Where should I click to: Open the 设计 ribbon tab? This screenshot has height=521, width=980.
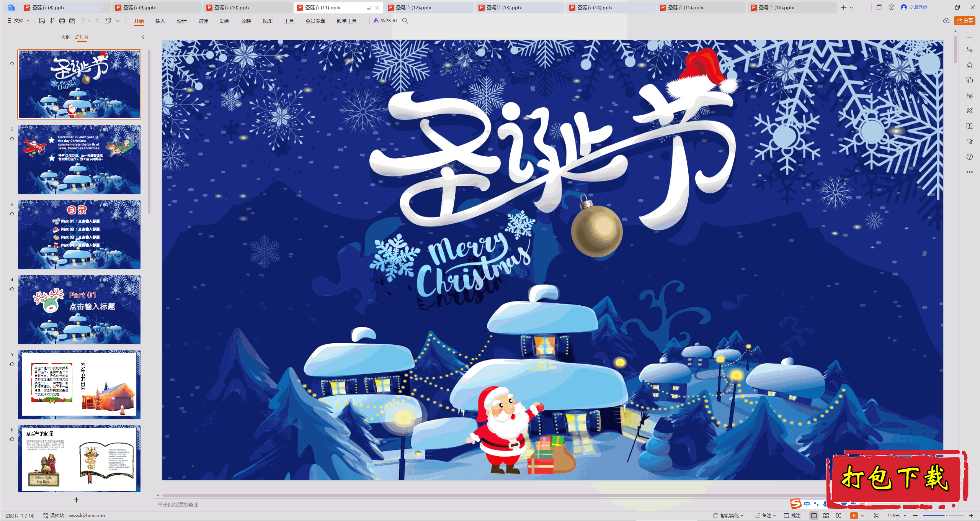[182, 21]
